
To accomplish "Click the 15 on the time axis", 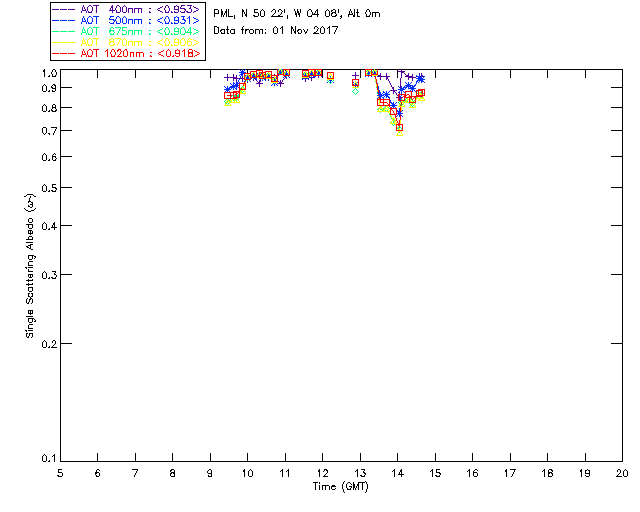I will click(x=435, y=473).
